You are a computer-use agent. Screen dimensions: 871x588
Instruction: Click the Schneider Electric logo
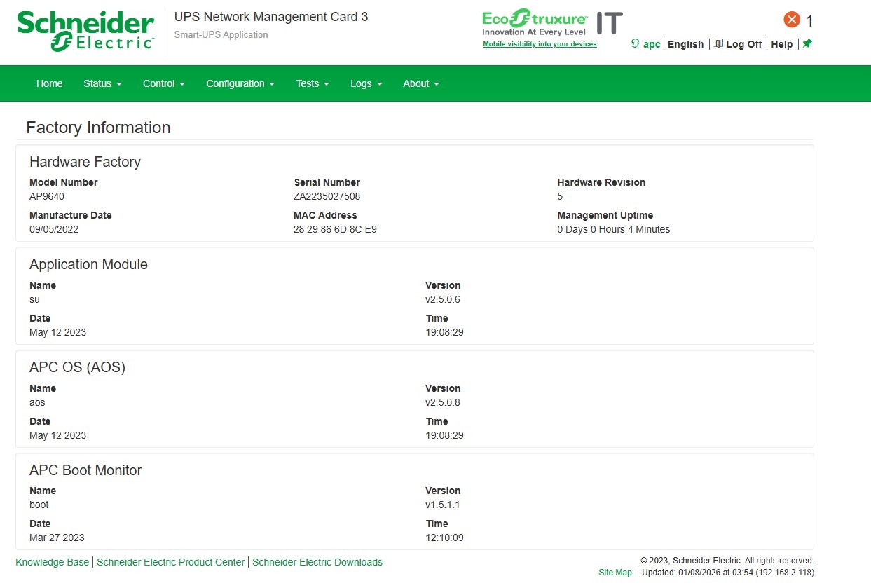pyautogui.click(x=85, y=31)
